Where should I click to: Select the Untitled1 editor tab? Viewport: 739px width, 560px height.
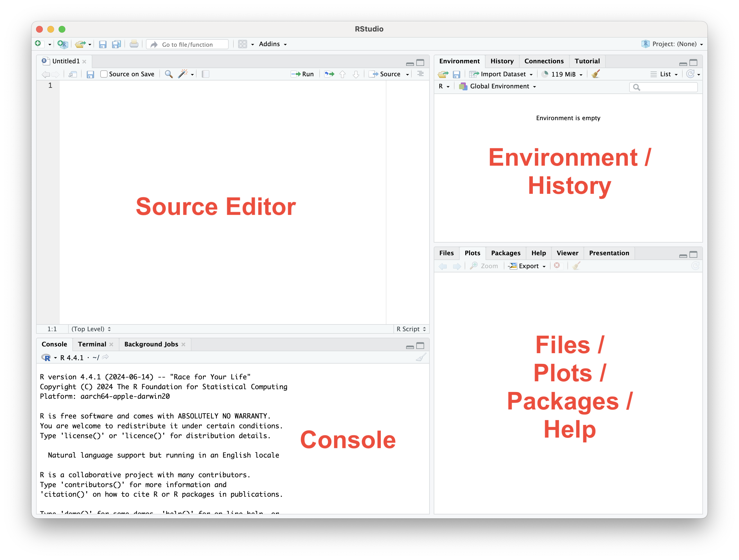66,61
